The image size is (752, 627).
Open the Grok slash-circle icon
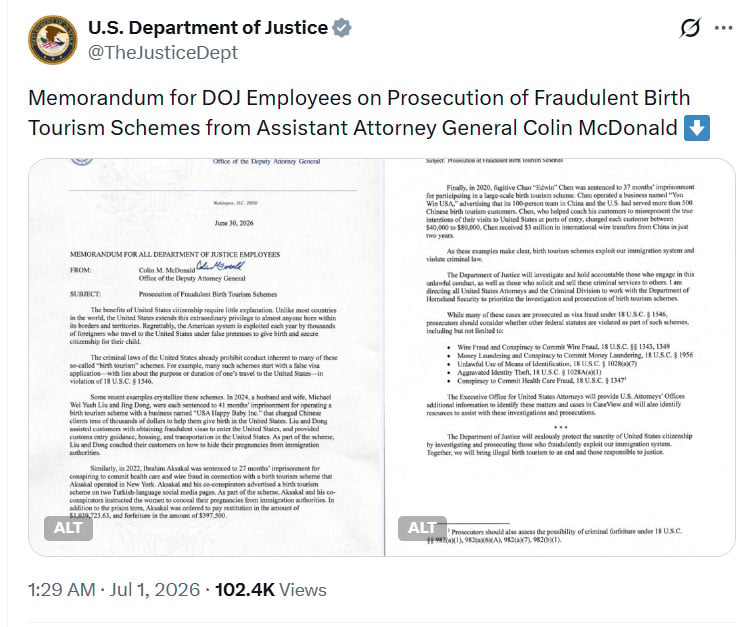point(690,27)
